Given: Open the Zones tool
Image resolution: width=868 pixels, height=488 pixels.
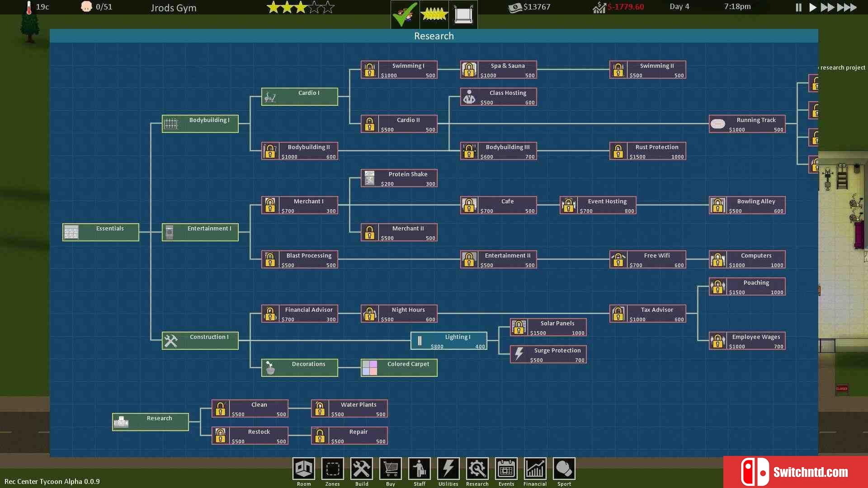Looking at the screenshot, I should tap(332, 469).
